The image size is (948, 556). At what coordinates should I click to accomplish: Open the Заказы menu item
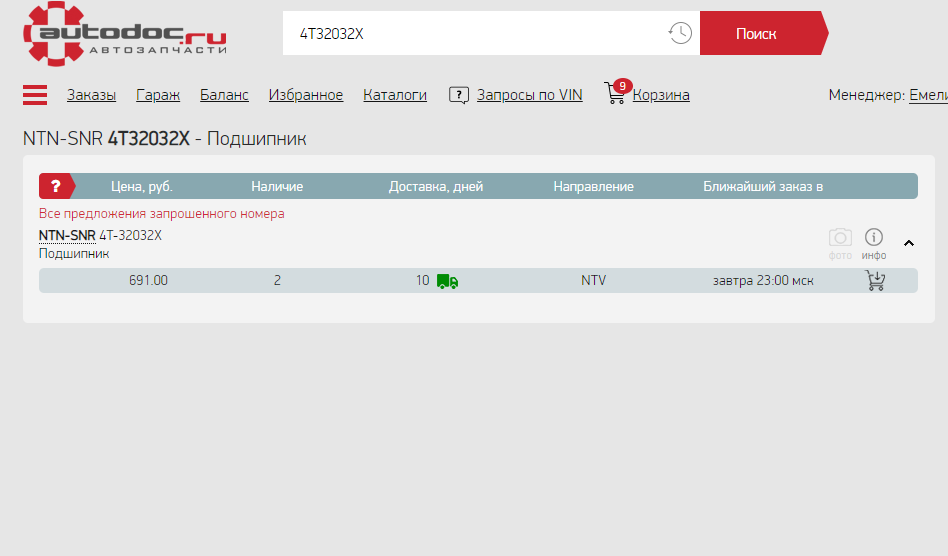[91, 95]
